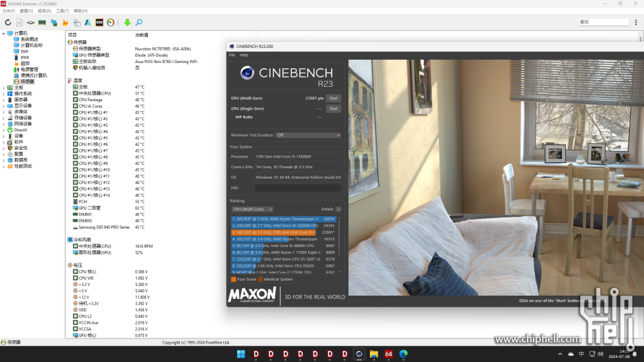
Task: Click the magnifier search toolbar icon
Action: (139, 22)
